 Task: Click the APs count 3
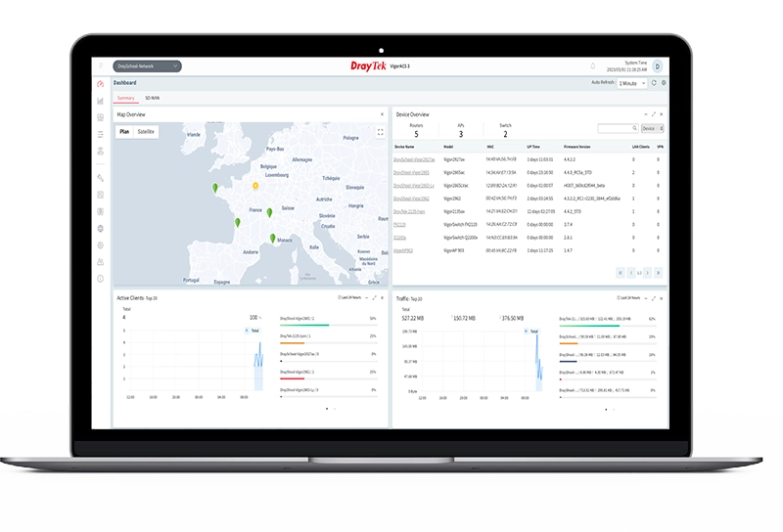click(460, 134)
